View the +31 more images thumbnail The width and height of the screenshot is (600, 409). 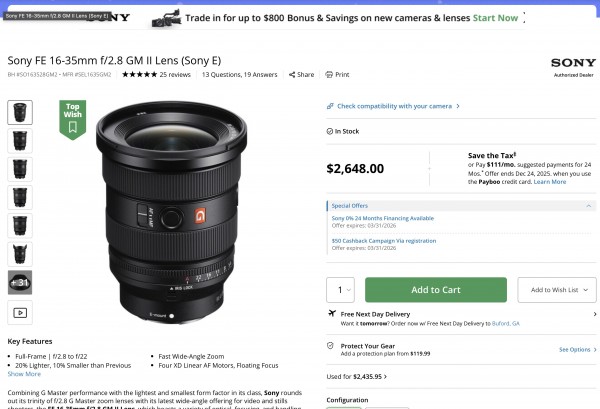(x=20, y=283)
